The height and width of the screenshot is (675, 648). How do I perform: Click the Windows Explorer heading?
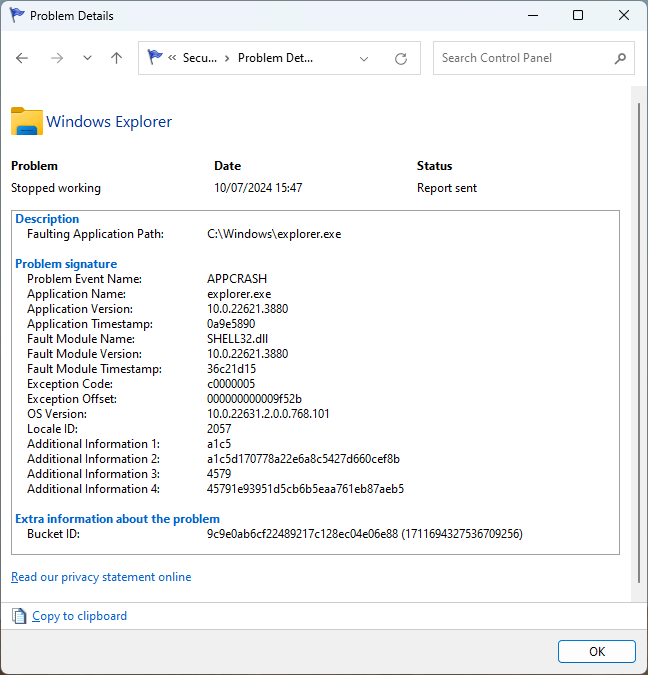[x=109, y=122]
